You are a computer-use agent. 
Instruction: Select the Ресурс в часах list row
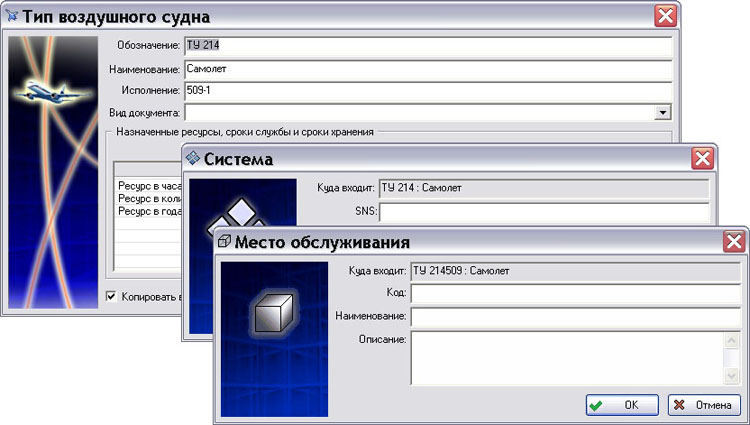click(x=147, y=186)
